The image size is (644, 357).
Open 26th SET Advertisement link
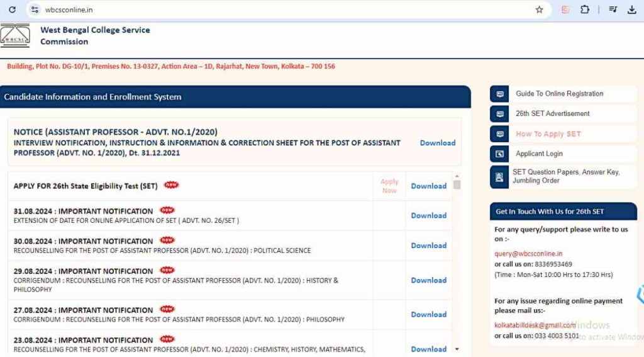[552, 113]
